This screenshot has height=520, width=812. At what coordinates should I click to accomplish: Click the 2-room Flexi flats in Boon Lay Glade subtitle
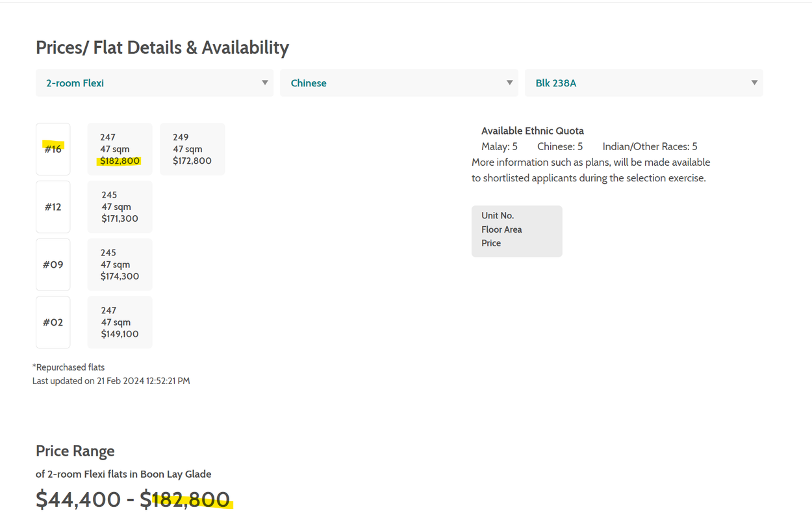(x=123, y=474)
